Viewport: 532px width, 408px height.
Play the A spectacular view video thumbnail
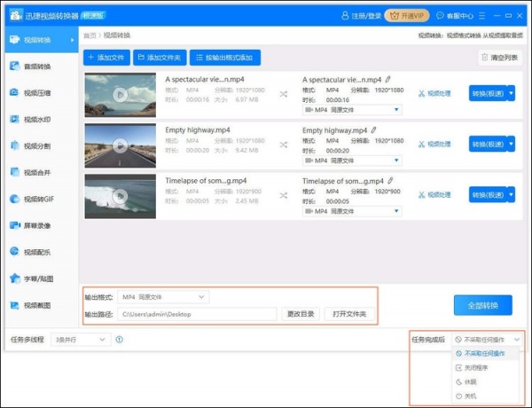120,95
